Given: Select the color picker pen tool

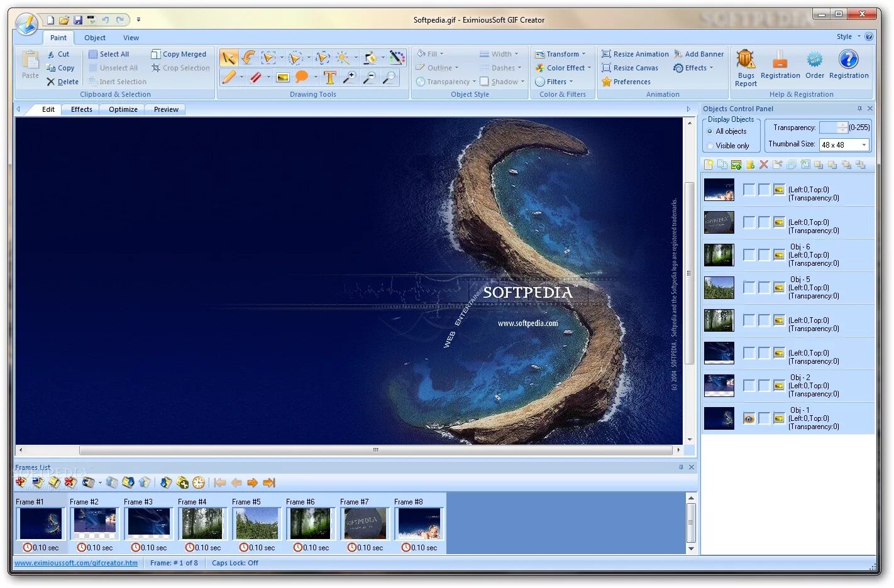Looking at the screenshot, I should tap(397, 58).
